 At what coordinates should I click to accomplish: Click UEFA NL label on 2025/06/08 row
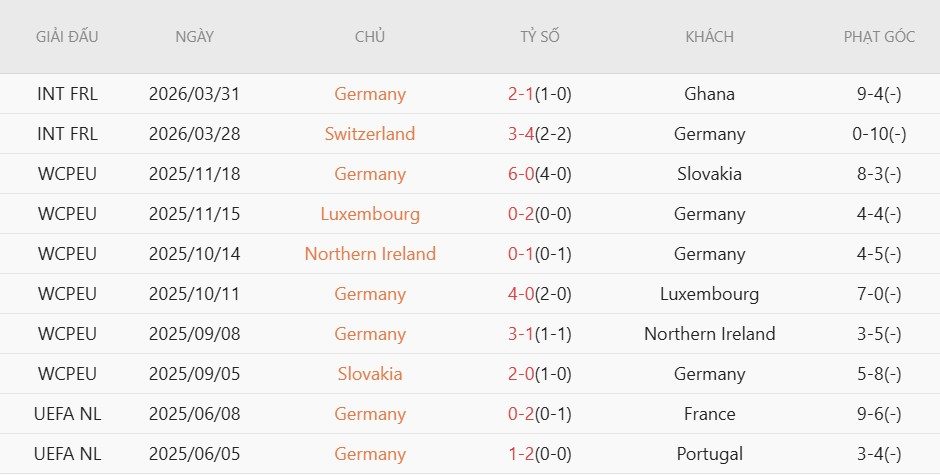67,414
